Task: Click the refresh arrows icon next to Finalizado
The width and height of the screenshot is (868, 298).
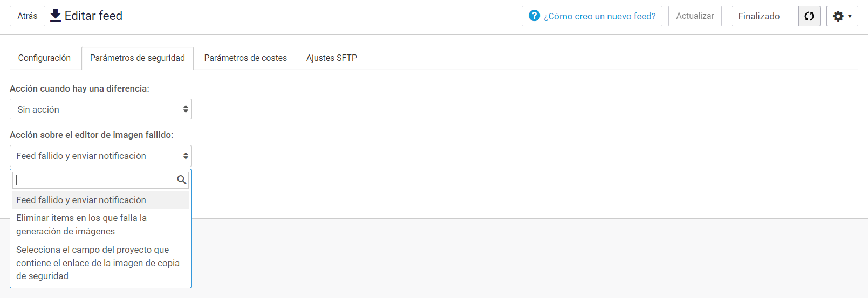Action: point(809,16)
